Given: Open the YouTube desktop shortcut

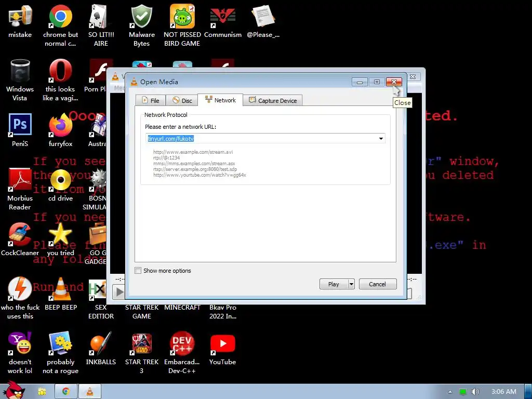Looking at the screenshot, I should 222,349.
